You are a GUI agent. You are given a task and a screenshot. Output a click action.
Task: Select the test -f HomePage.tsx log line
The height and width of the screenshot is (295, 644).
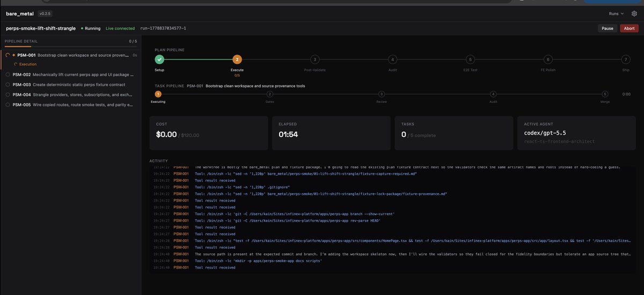tap(393, 241)
